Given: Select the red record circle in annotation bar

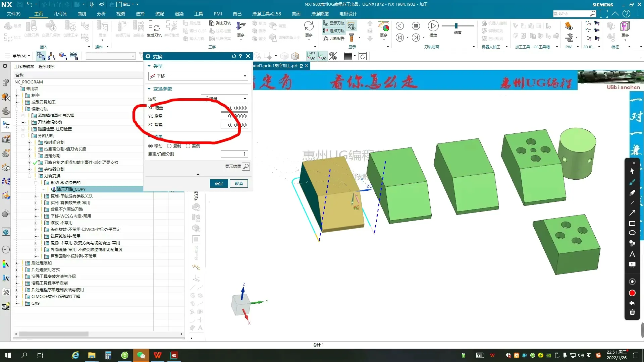Looking at the screenshot, I should (x=632, y=293).
